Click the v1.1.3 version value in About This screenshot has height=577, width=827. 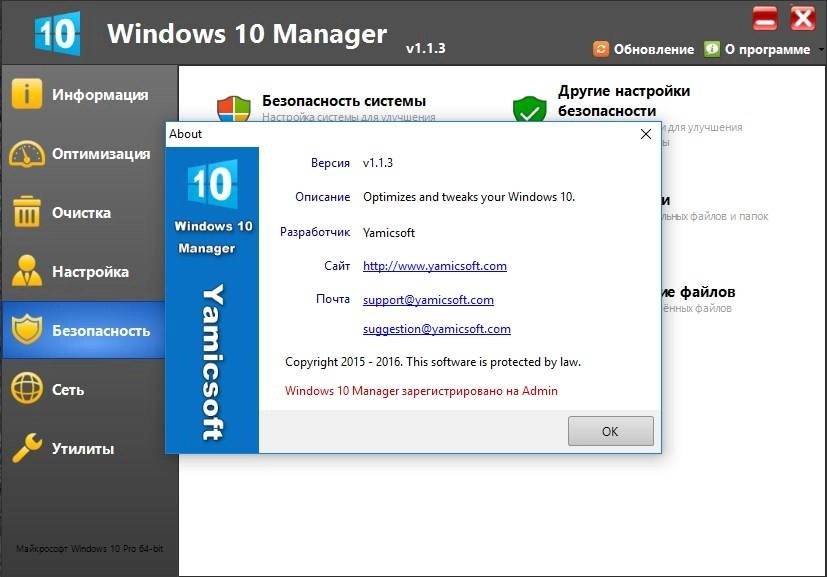[378, 162]
